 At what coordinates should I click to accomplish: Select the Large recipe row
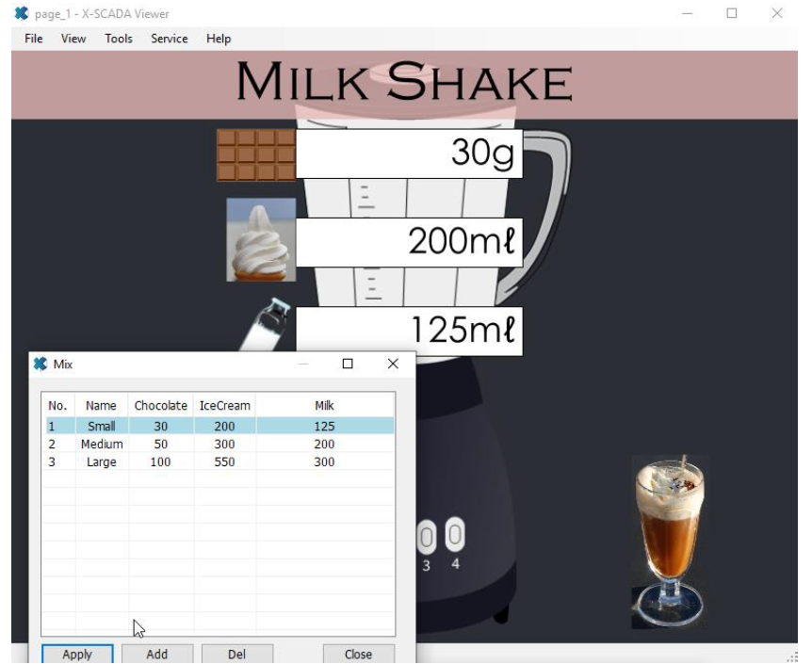coord(219,462)
